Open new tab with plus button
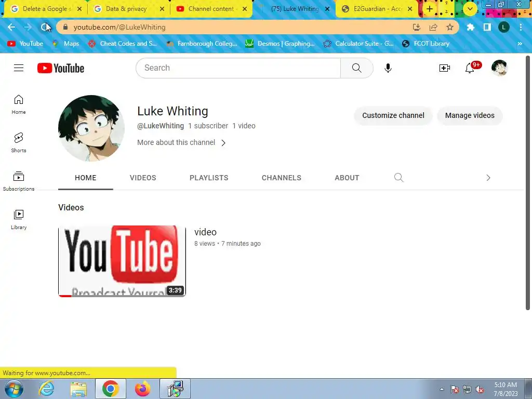 pos(430,9)
